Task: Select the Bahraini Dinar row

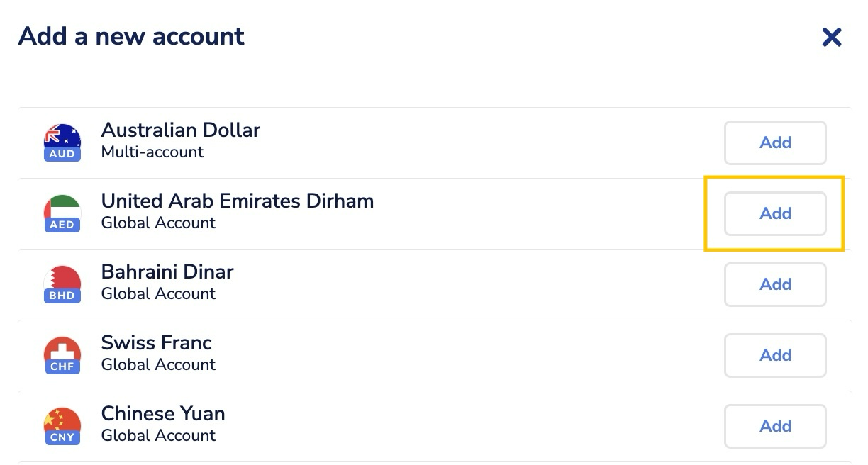Action: pos(355,282)
